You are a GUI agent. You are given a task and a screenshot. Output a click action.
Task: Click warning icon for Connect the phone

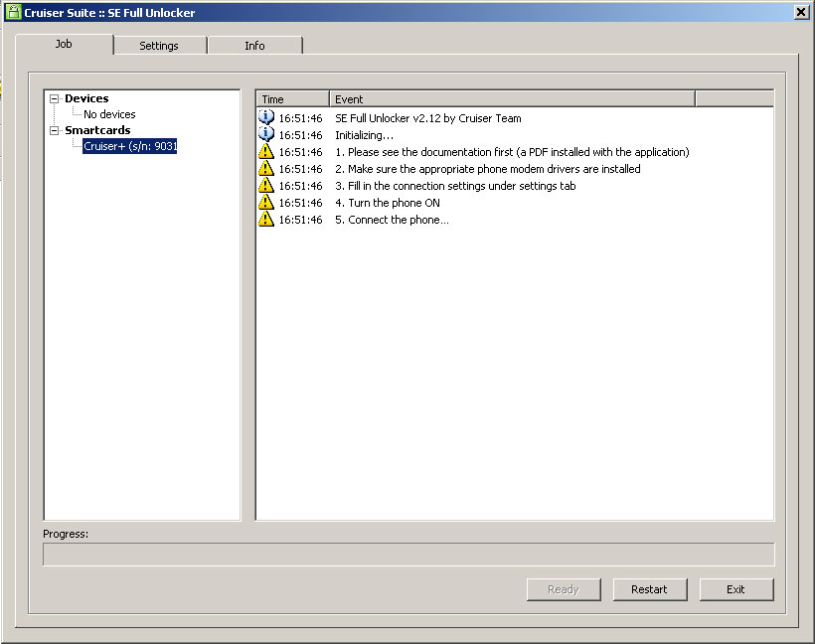pos(266,219)
